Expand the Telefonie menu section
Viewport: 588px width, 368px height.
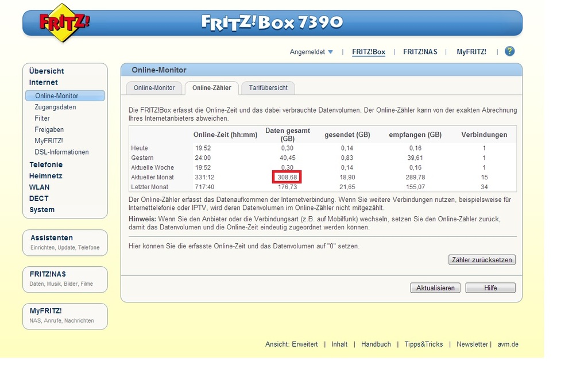46,164
